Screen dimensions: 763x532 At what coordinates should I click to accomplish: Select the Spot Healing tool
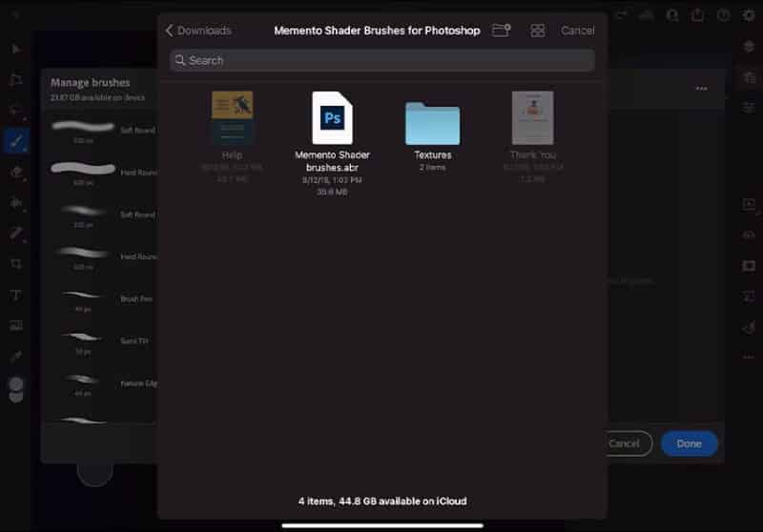click(15, 234)
